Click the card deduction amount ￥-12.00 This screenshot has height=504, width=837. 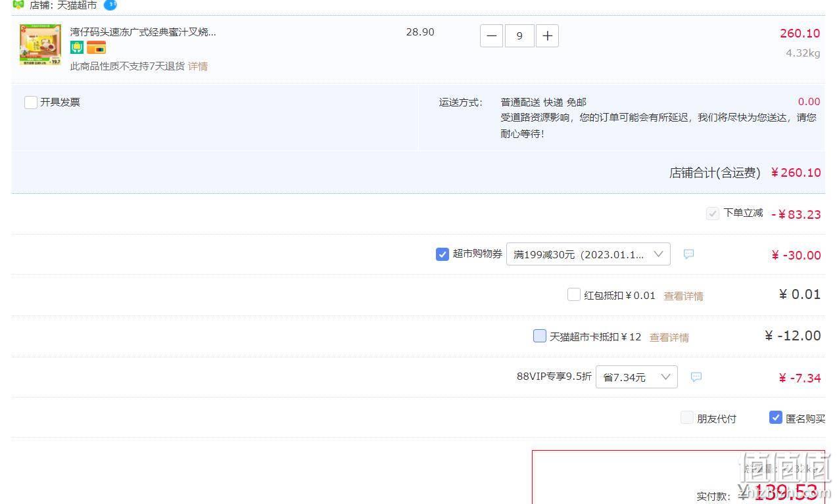[x=792, y=336]
